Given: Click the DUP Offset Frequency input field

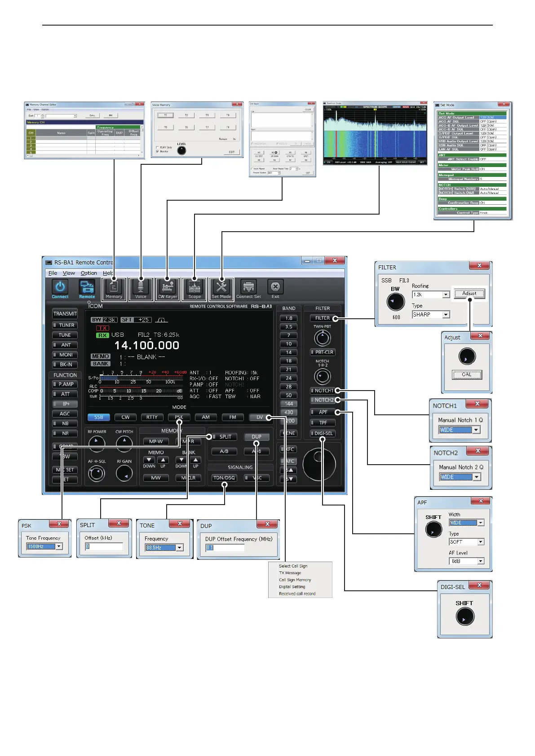Looking at the screenshot, I should coord(225,548).
